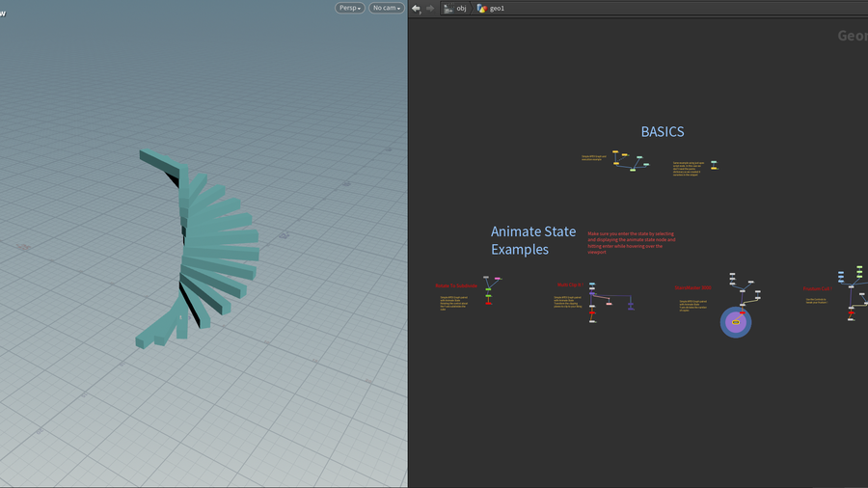Click the Multi Clip It label
This screenshot has width=868, height=488.
pos(569,285)
